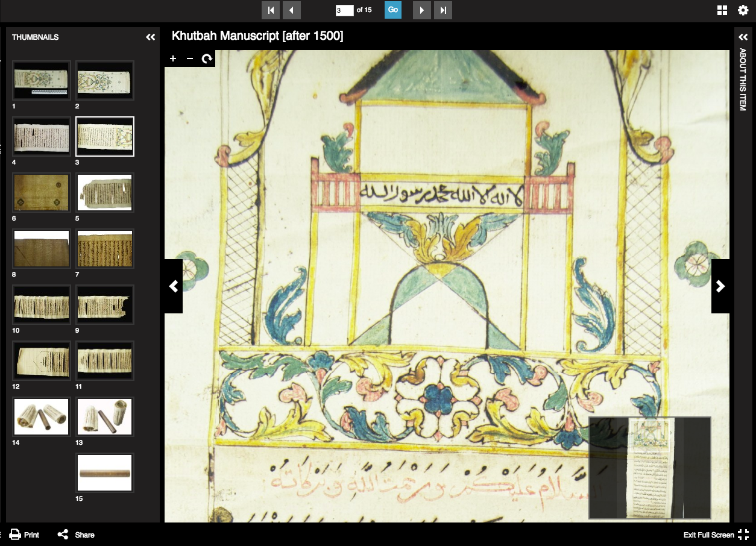The width and height of the screenshot is (756, 546).
Task: Open thumbnail 1
Action: pyautogui.click(x=42, y=80)
